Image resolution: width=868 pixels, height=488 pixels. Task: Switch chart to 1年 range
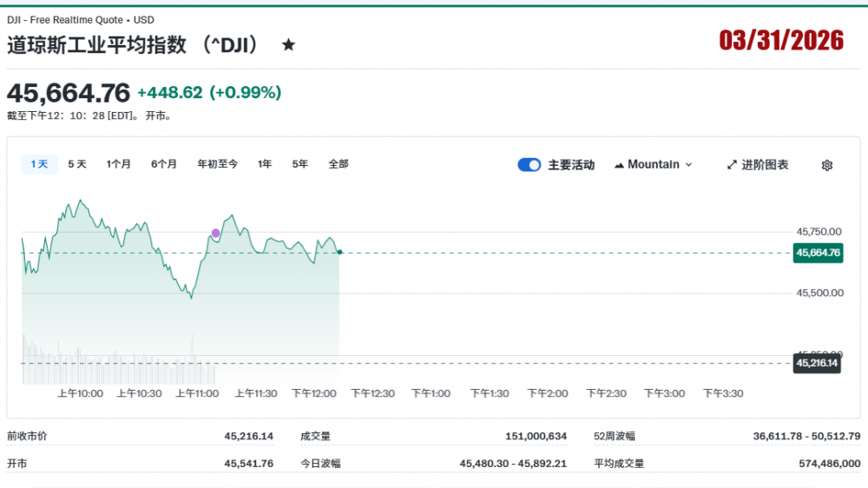click(x=265, y=164)
